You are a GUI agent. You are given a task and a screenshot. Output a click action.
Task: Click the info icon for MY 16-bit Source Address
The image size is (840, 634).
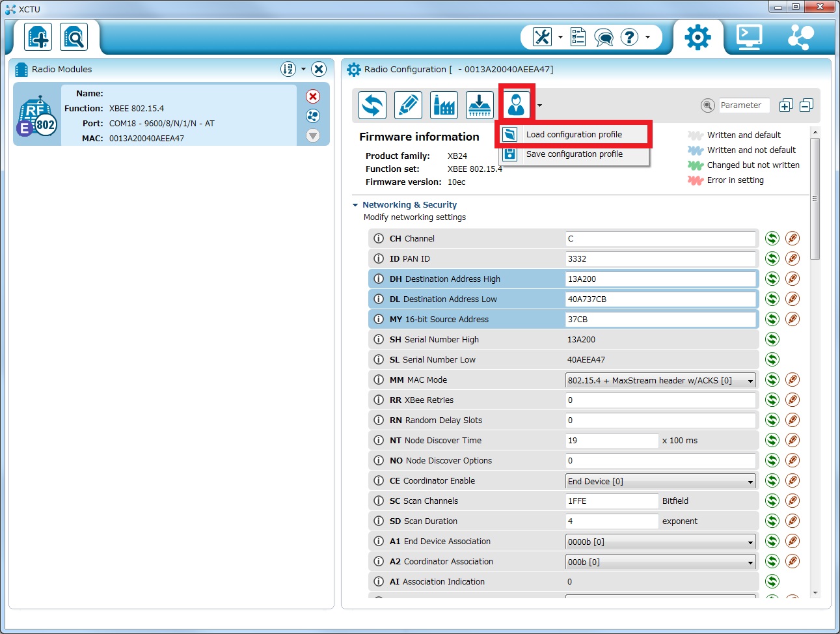tap(379, 319)
